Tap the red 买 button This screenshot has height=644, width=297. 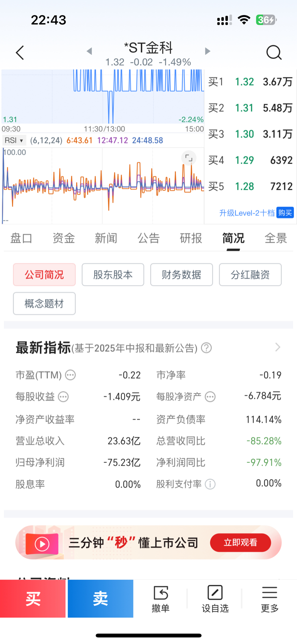pyautogui.click(x=33, y=599)
